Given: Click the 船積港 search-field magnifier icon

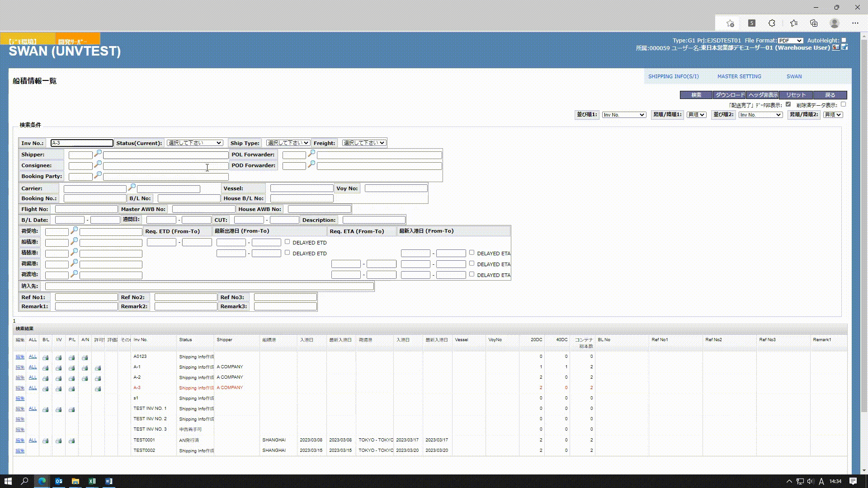Looking at the screenshot, I should click(74, 241).
